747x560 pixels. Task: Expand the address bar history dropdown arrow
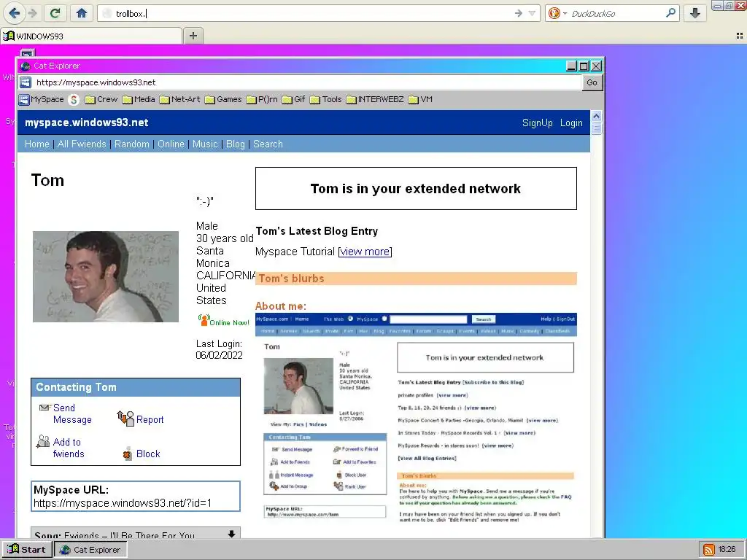pos(532,13)
